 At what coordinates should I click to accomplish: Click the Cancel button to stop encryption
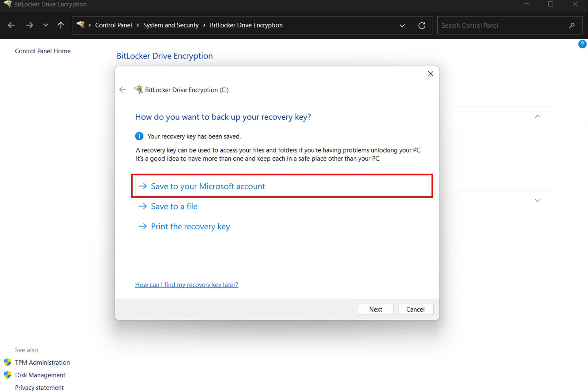click(x=415, y=309)
